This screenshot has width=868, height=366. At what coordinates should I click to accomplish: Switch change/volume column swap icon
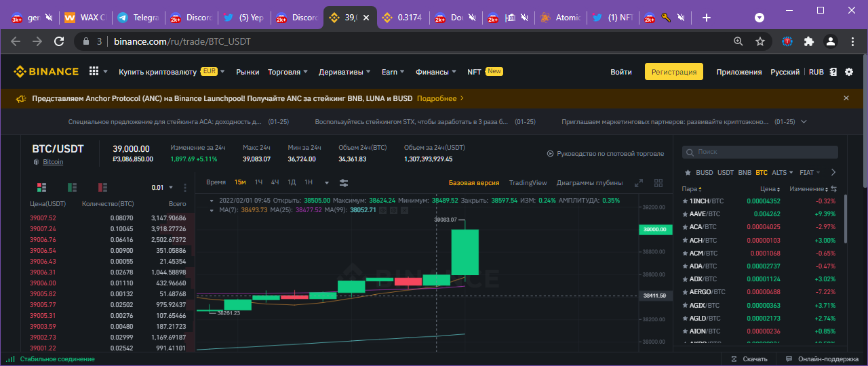click(834, 189)
